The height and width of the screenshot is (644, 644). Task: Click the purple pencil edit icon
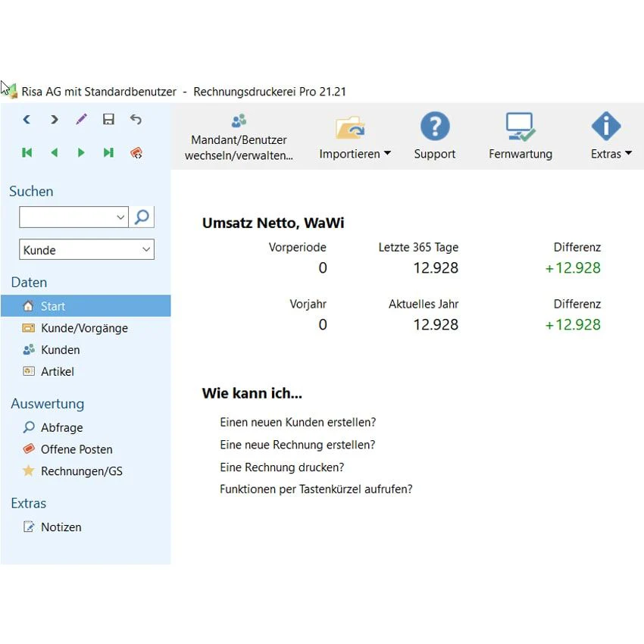coord(81,120)
